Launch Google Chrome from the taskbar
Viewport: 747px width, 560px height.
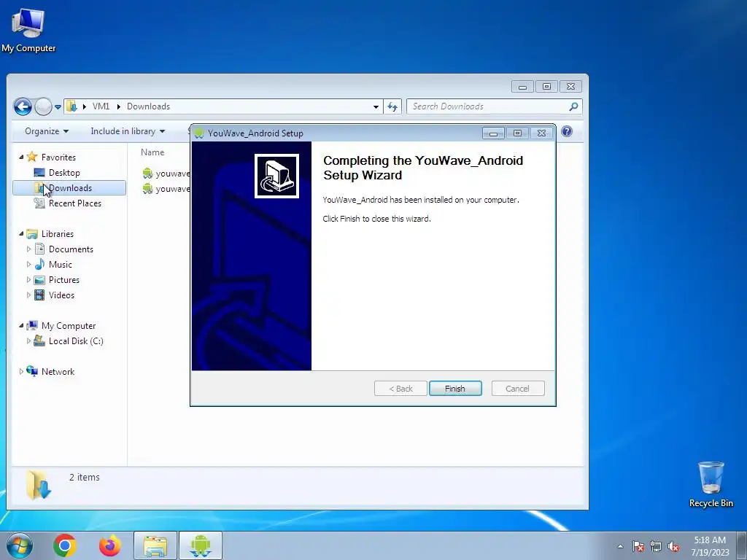(x=65, y=545)
